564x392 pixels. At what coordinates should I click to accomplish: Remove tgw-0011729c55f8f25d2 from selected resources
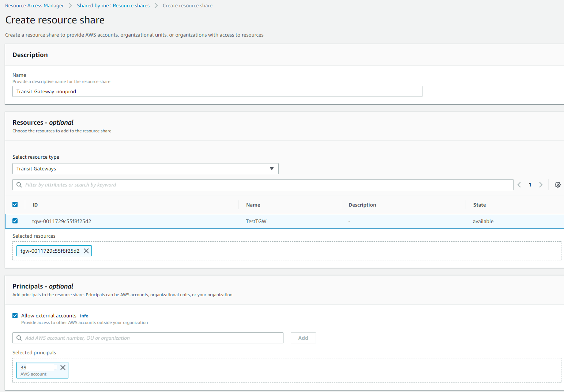[86, 251]
